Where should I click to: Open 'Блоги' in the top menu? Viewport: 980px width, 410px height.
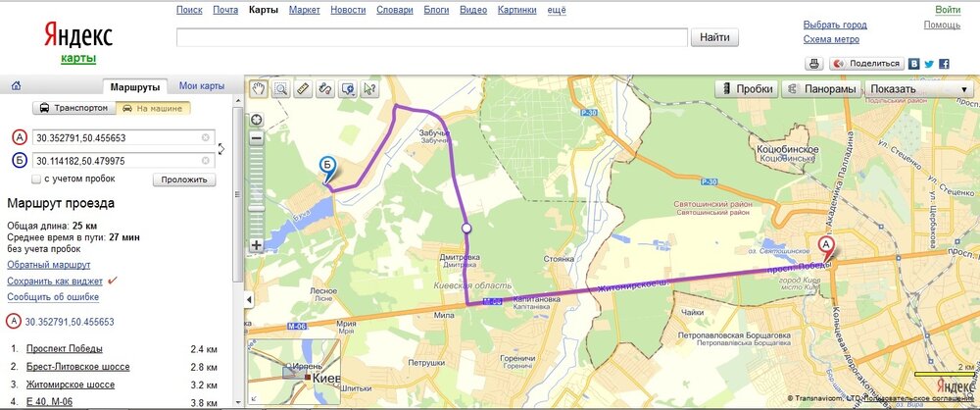[x=436, y=10]
